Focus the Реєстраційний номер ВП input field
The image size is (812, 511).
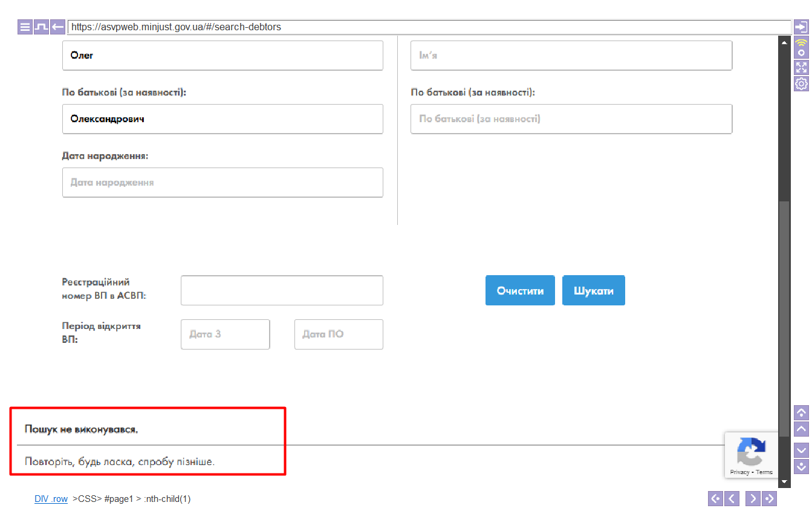coord(282,291)
